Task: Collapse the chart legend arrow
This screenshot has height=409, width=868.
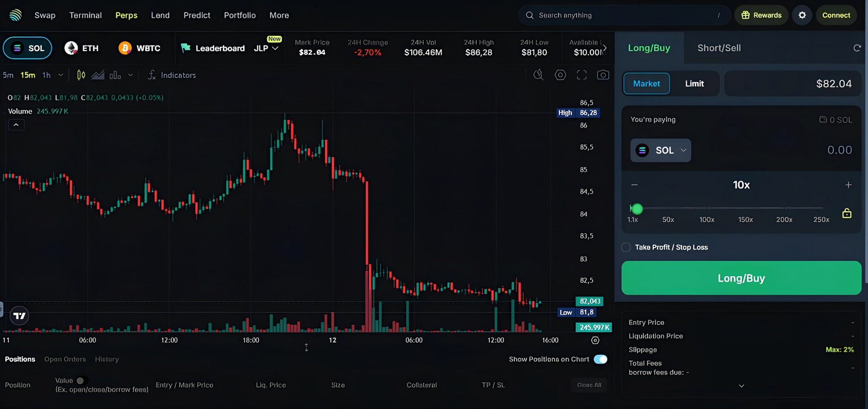Action: click(16, 125)
